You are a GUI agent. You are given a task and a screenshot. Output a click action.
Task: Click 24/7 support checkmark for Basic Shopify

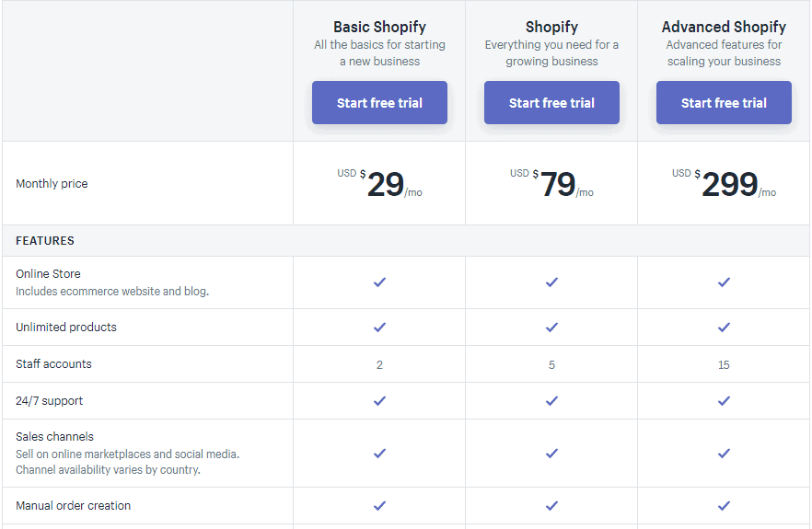point(379,401)
